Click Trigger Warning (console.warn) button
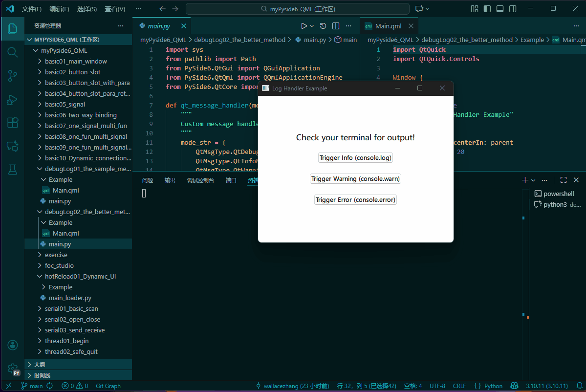 (x=355, y=178)
